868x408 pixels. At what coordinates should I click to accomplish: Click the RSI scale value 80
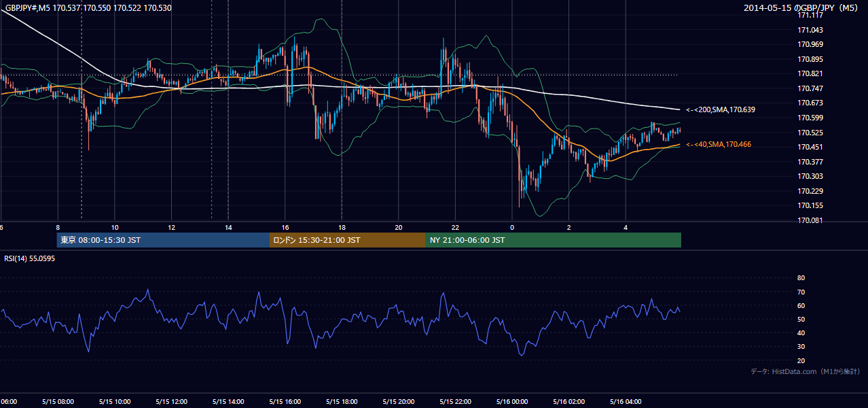[x=801, y=278]
